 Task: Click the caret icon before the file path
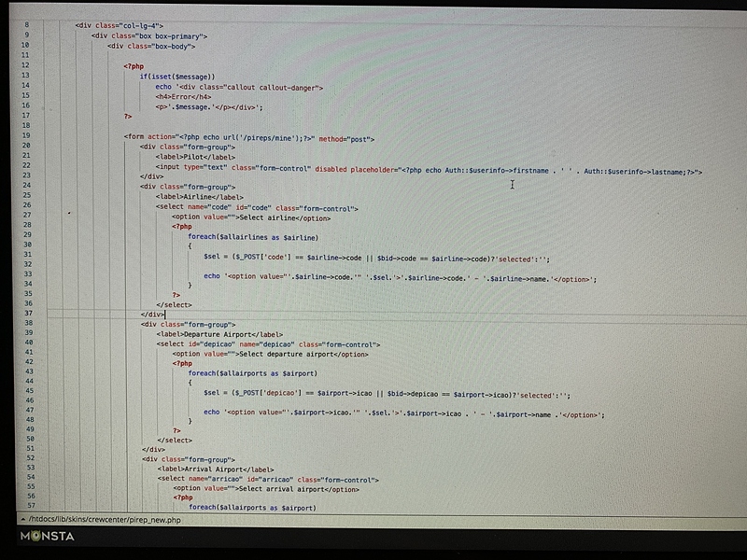[22, 520]
